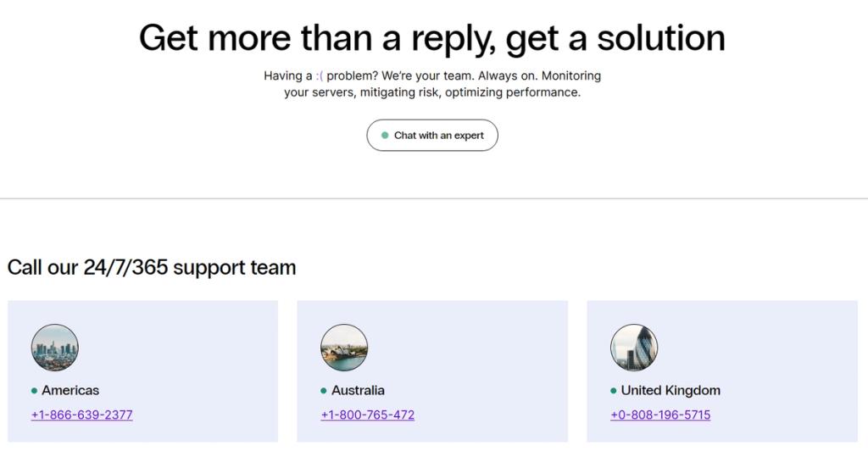
Task: Call the Americas number +1-866-639-2377
Action: [82, 415]
